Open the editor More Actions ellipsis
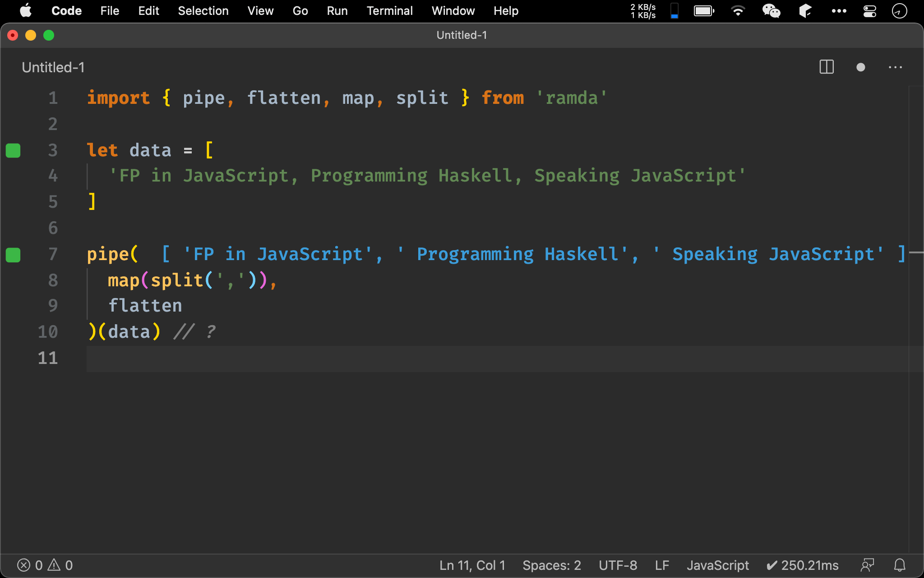The height and width of the screenshot is (578, 924). pyautogui.click(x=895, y=67)
